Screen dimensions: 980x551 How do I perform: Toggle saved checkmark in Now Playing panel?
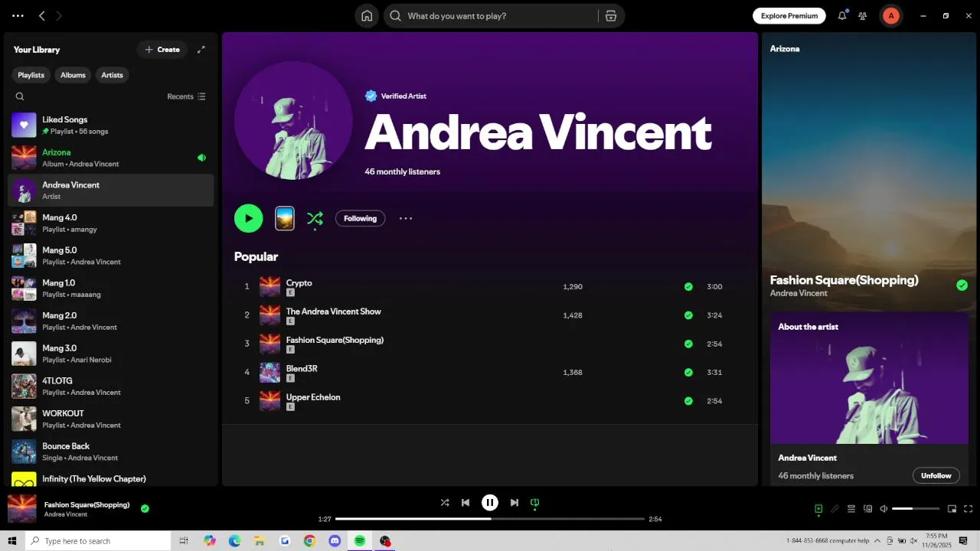[962, 285]
